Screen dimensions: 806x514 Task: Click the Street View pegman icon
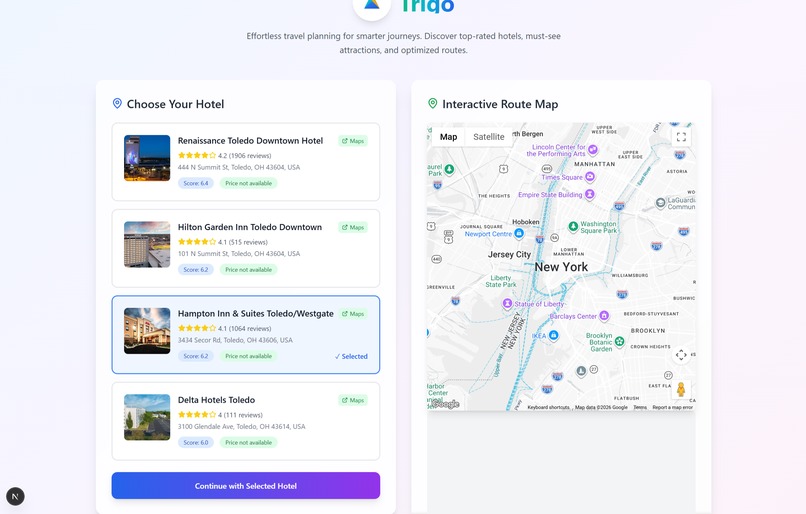[x=681, y=389]
